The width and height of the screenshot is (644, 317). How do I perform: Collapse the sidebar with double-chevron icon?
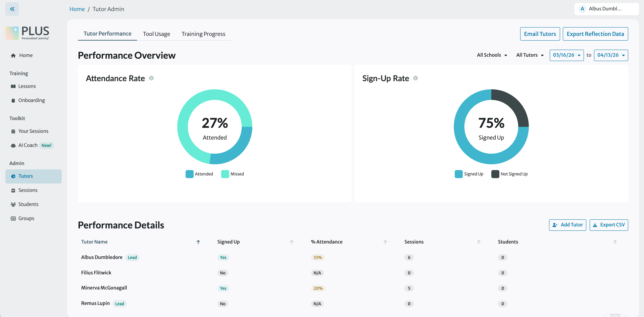(12, 9)
